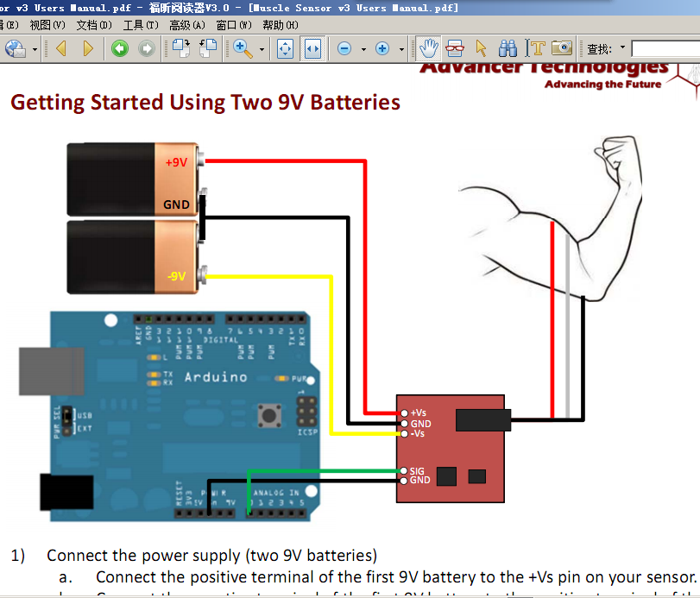Click the snapshot camera tool

(x=562, y=47)
